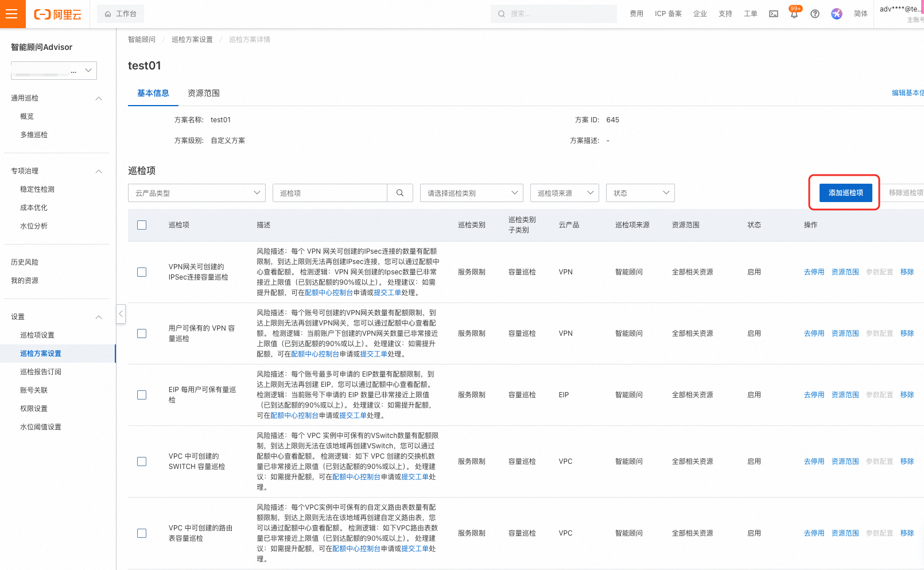Image resolution: width=924 pixels, height=570 pixels.
Task: Open the AI assistant icon in header
Action: [x=837, y=14]
